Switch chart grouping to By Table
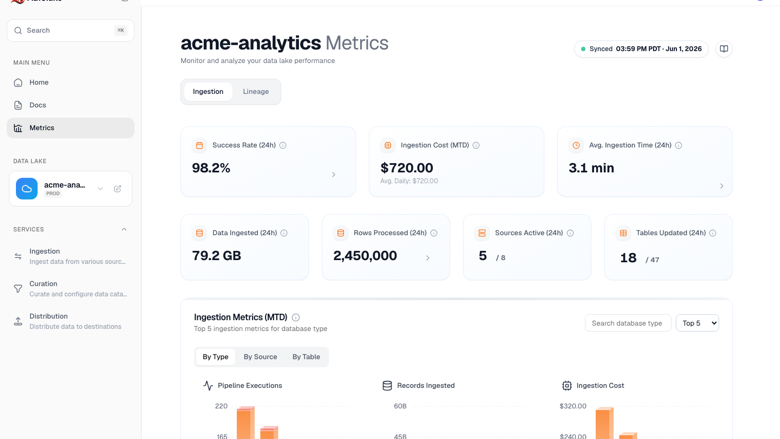 click(x=306, y=356)
